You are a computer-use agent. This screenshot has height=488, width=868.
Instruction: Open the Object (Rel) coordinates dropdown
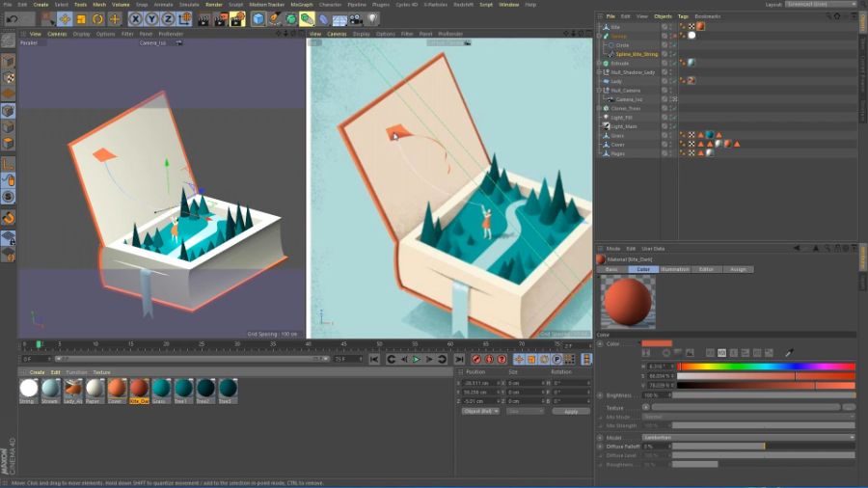click(x=480, y=412)
